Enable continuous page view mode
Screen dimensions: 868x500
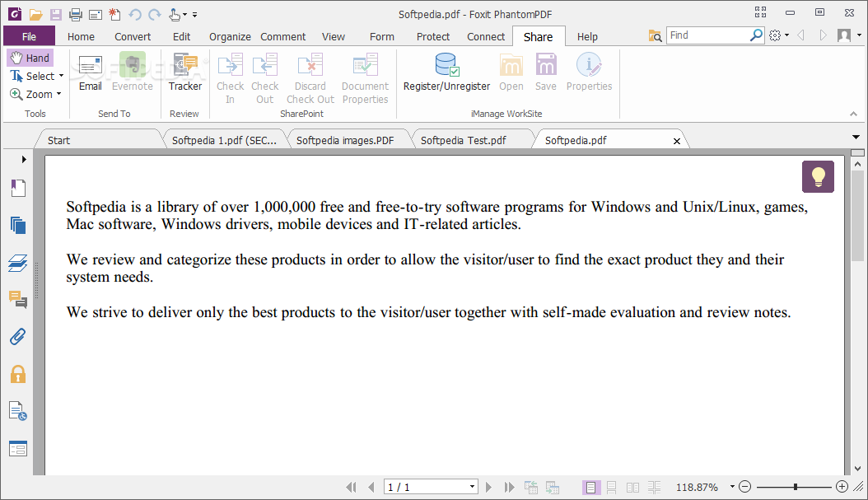pyautogui.click(x=612, y=488)
